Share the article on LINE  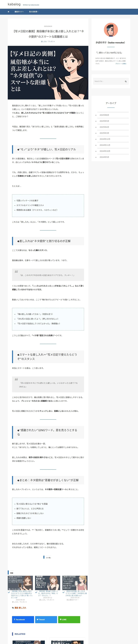69,620
